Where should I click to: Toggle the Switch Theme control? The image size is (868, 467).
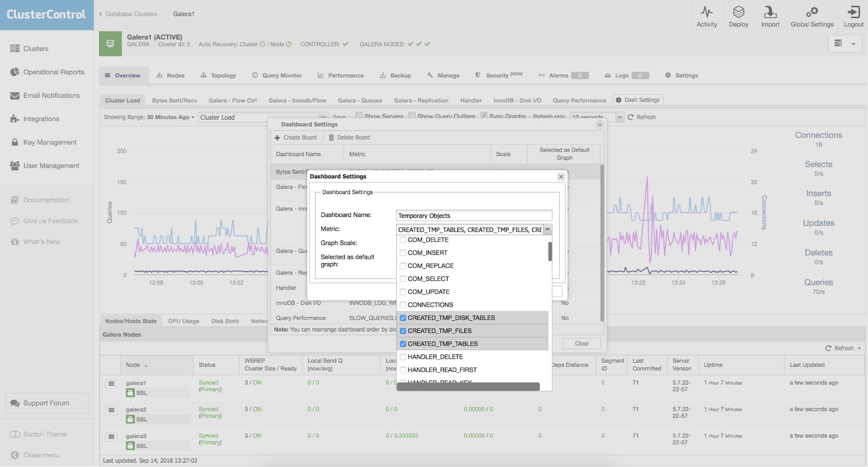pyautogui.click(x=15, y=434)
